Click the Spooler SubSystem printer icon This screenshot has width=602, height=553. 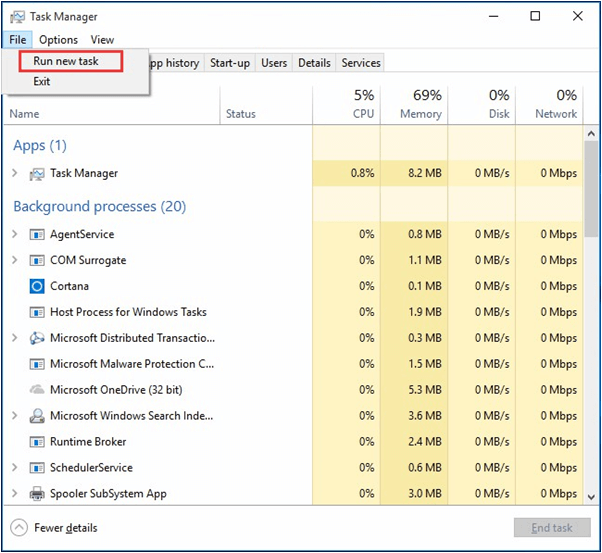pos(37,494)
